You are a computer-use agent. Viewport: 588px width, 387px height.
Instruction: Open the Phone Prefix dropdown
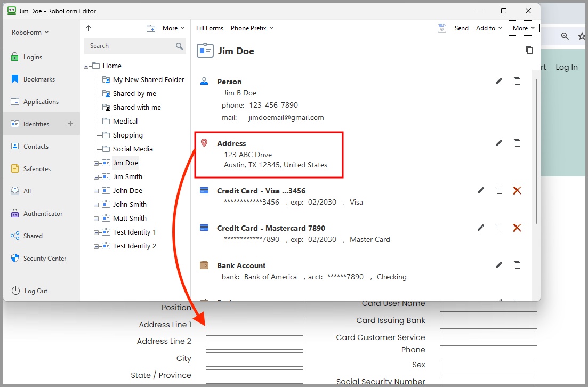click(252, 28)
